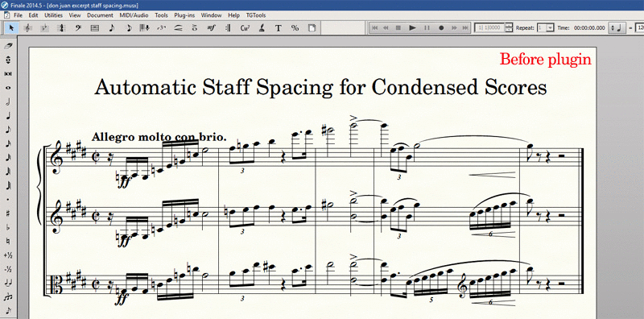Click the Record button

pyautogui.click(x=441, y=27)
